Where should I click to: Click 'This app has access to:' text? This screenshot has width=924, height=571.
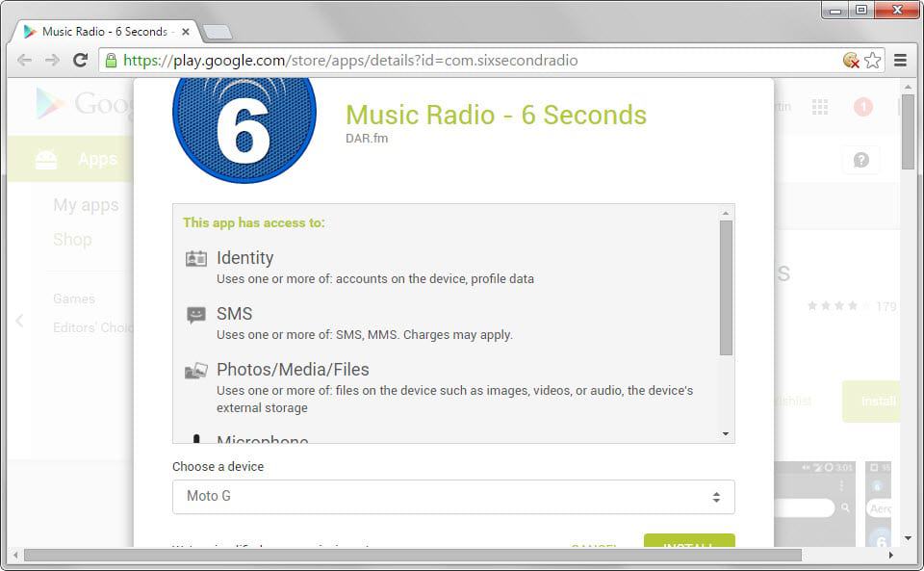253,222
